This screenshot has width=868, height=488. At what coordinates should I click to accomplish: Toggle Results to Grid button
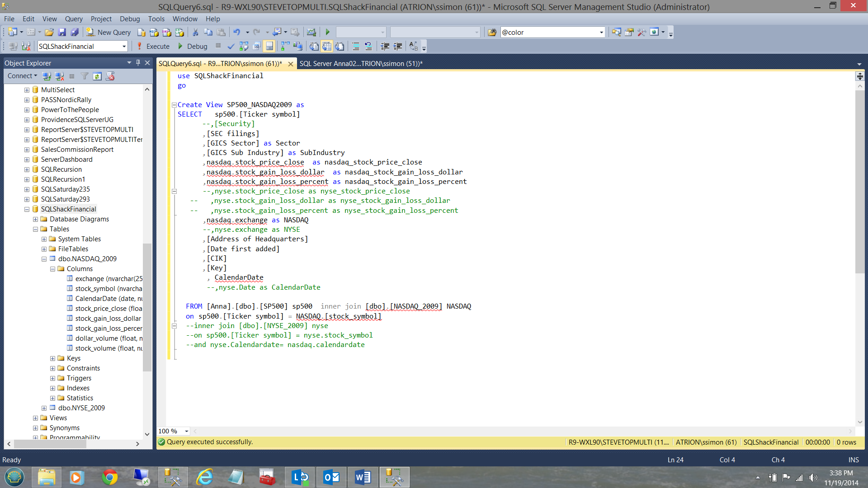click(327, 46)
